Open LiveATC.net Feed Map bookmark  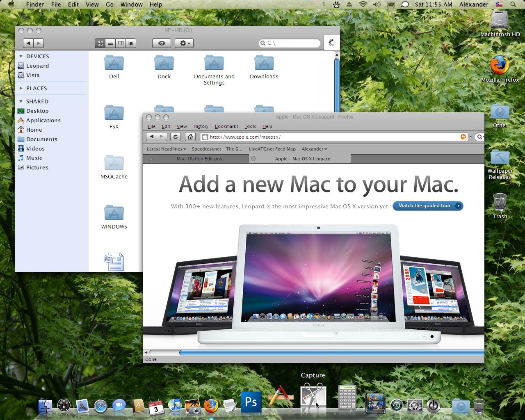[272, 149]
